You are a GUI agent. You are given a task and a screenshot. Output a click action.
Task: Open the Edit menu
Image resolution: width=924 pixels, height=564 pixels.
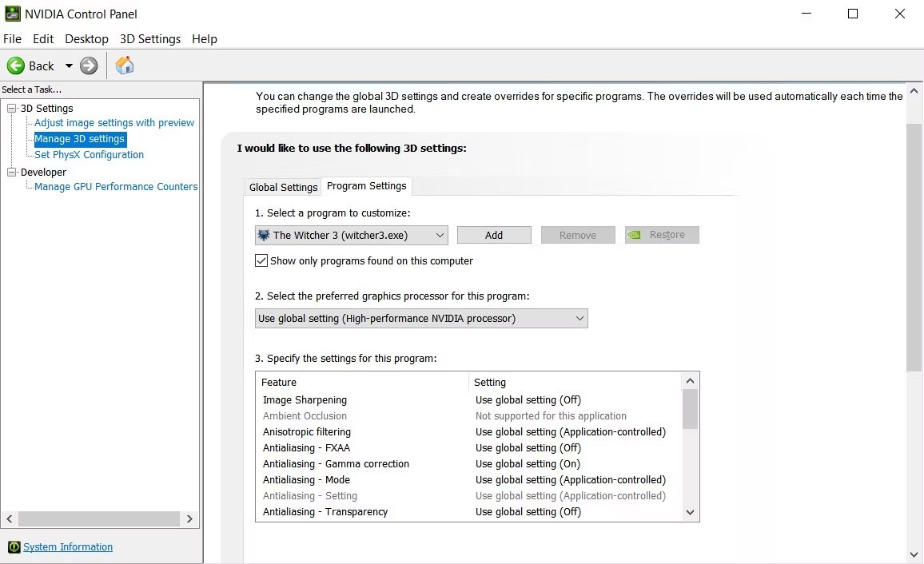pos(43,39)
